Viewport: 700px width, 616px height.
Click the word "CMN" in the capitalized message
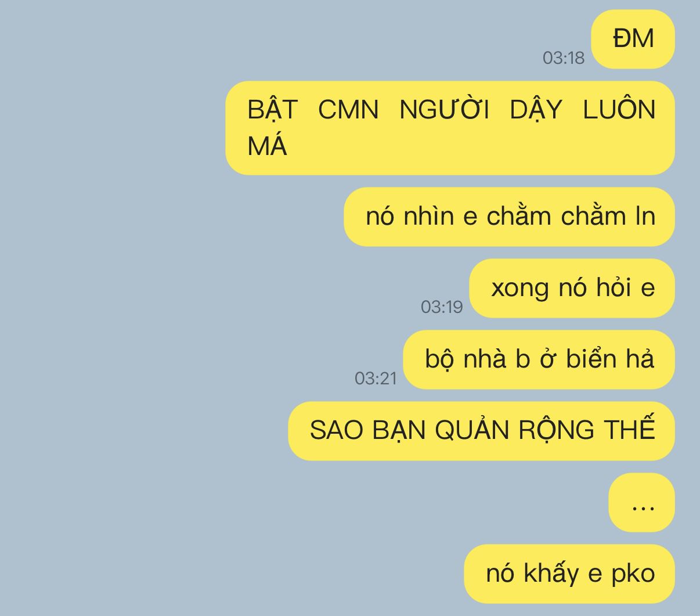click(348, 110)
